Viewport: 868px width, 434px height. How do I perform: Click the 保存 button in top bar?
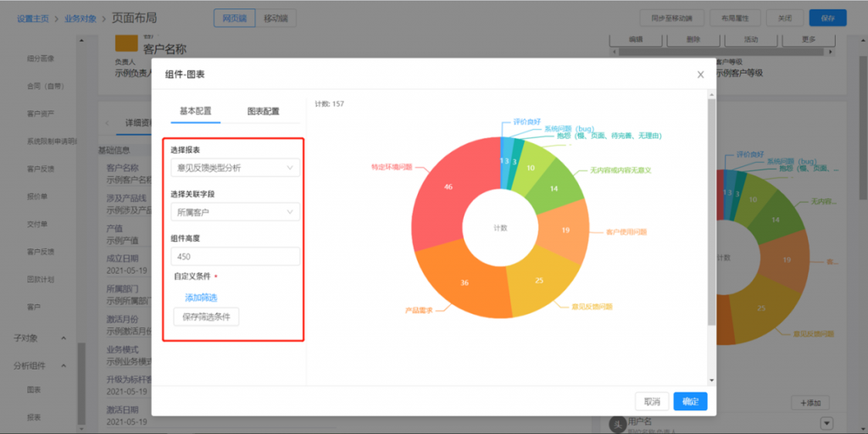click(827, 18)
